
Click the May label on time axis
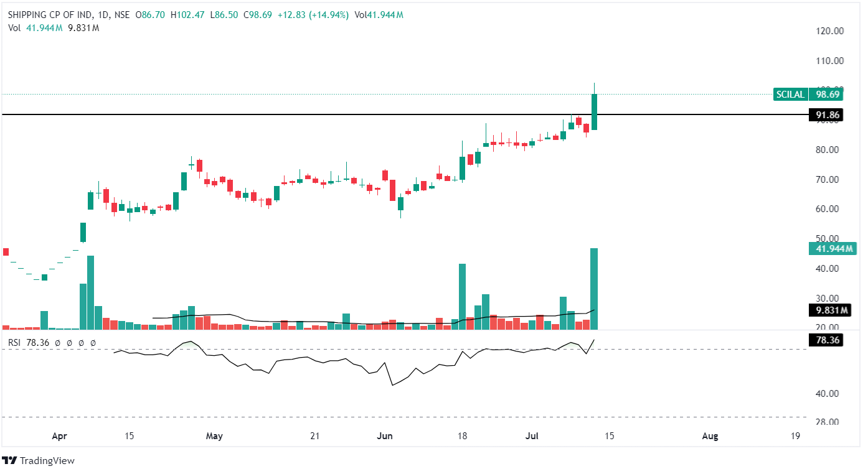(x=214, y=436)
